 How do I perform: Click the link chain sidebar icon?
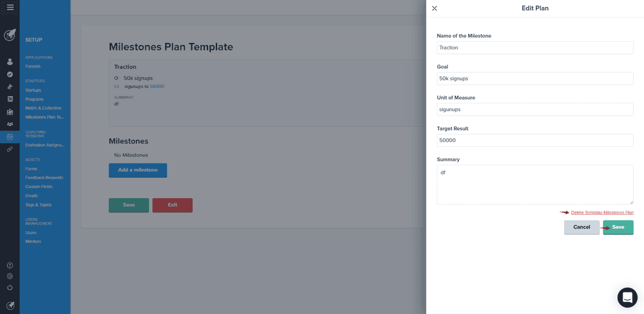pyautogui.click(x=10, y=149)
